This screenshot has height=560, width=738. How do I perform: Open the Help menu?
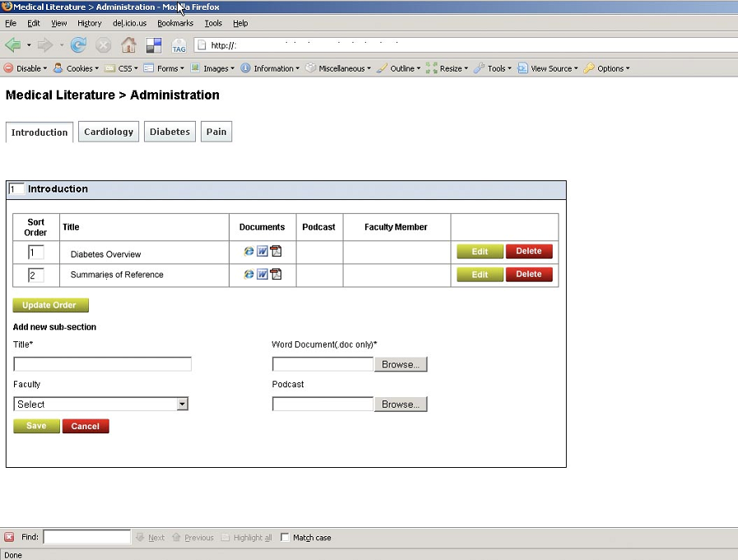[x=240, y=23]
